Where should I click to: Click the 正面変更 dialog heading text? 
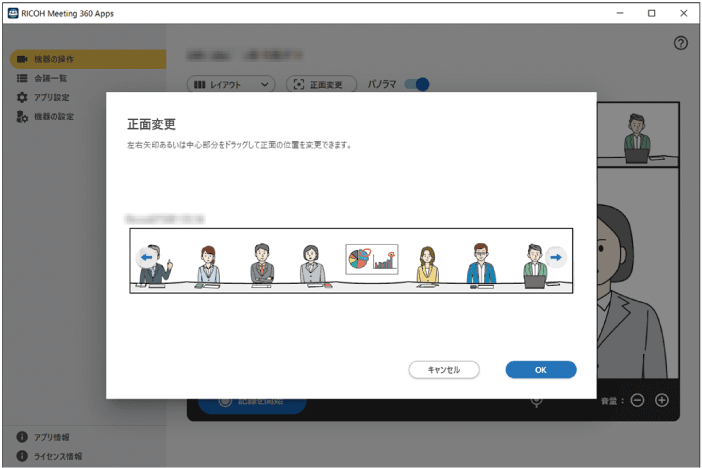(151, 124)
